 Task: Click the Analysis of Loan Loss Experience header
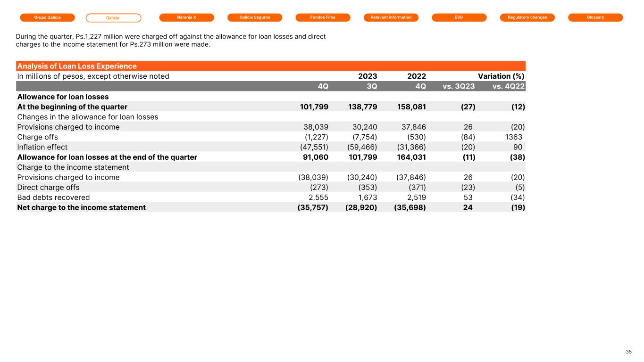[x=77, y=66]
